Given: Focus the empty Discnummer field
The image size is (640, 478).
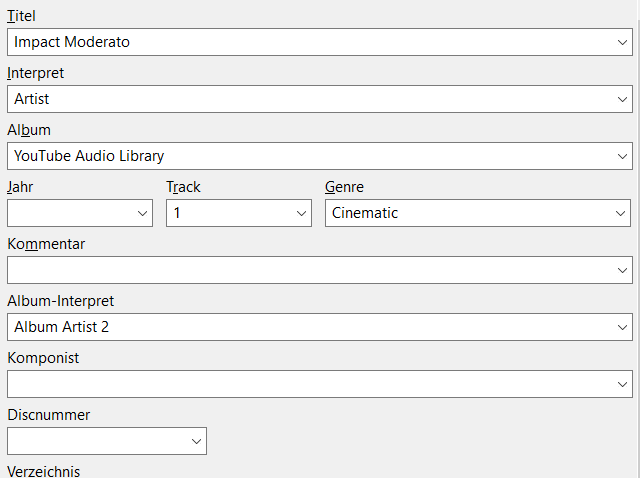Looking at the screenshot, I should [x=95, y=441].
